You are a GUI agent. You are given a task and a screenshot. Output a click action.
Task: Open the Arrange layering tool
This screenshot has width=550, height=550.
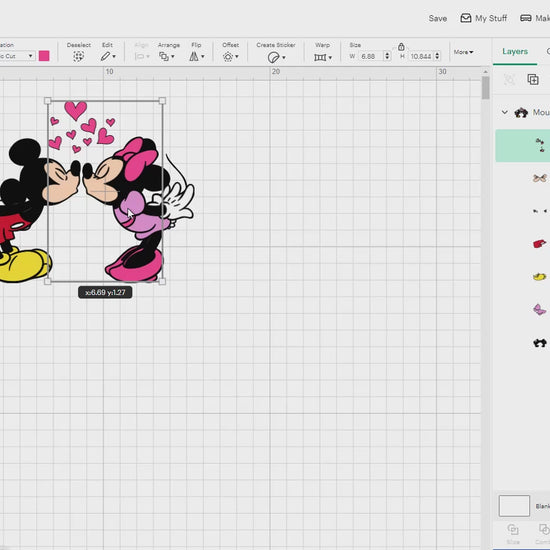click(x=164, y=56)
